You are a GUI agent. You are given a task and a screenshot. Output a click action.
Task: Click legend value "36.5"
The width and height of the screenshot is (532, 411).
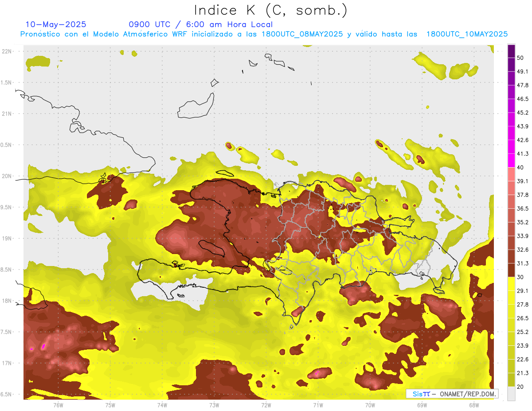coord(523,208)
